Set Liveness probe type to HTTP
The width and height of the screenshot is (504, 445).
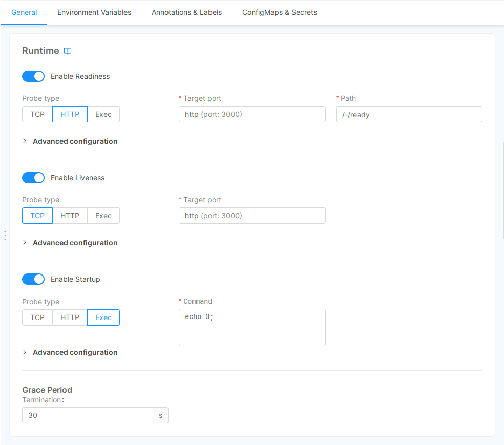(x=70, y=216)
